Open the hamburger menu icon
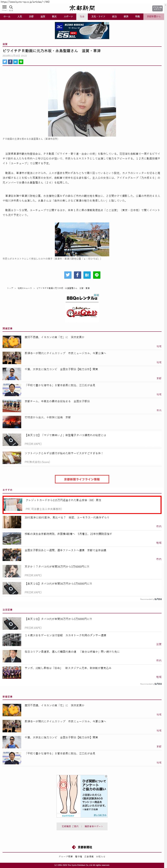The width and height of the screenshot is (167, 868). point(4,7)
